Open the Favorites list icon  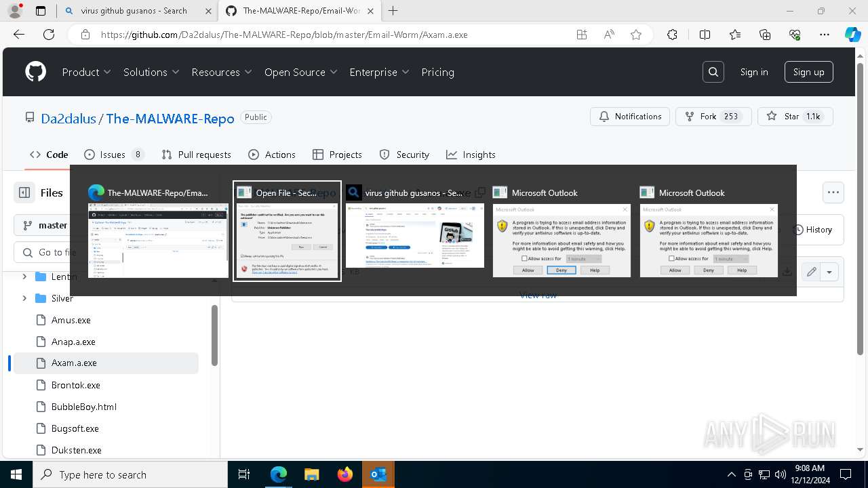pyautogui.click(x=735, y=35)
